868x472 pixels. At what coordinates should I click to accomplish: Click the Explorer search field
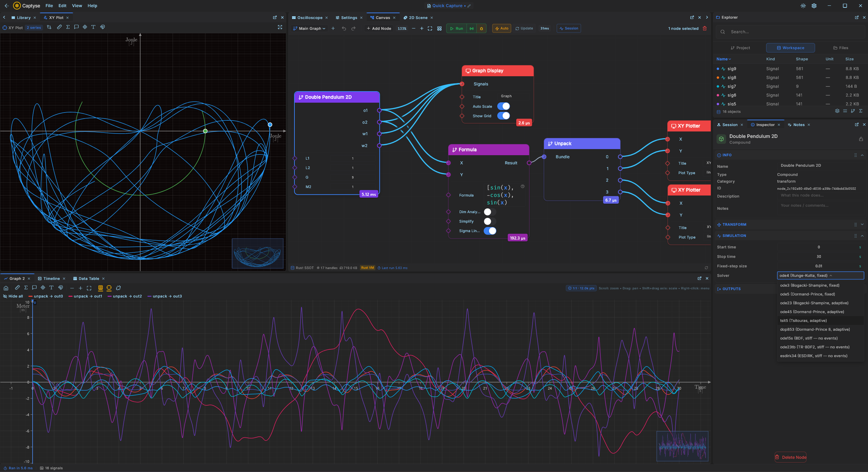point(790,32)
